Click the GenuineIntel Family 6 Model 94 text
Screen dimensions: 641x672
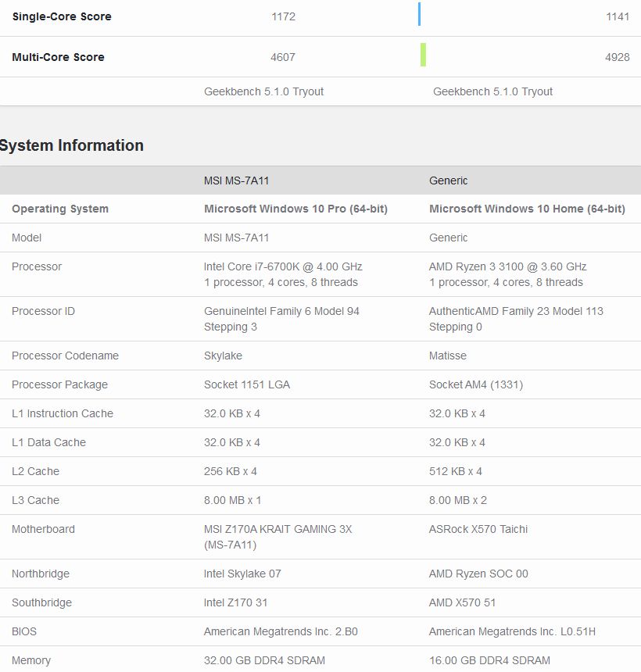pos(281,311)
